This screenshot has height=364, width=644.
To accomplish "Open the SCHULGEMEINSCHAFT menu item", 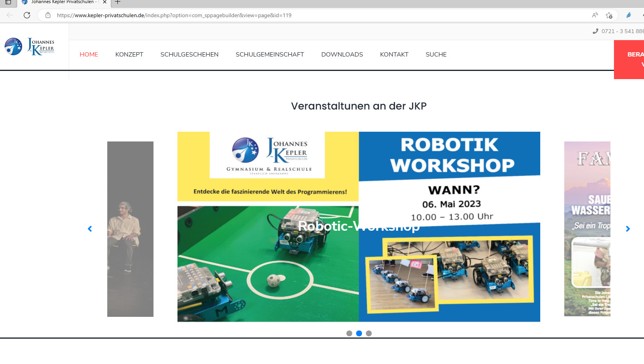I will [270, 55].
